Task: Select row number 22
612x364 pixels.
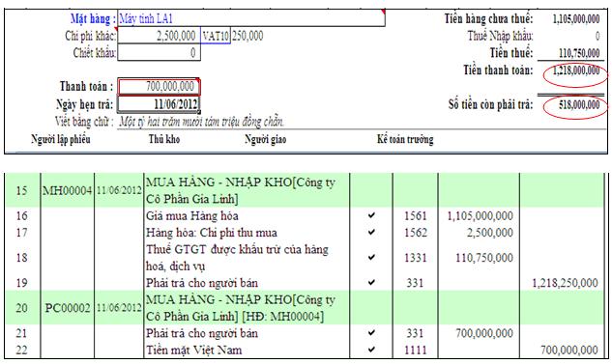Action: coord(21,350)
